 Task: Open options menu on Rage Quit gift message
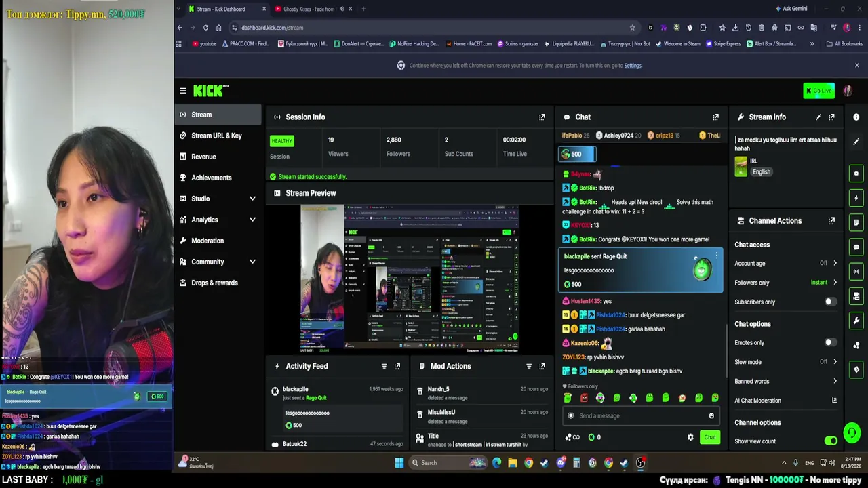point(716,256)
